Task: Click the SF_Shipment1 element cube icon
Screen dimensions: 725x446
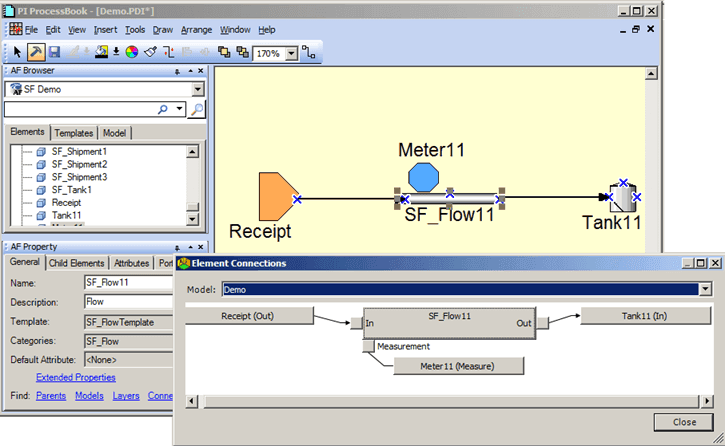Action: point(41,152)
